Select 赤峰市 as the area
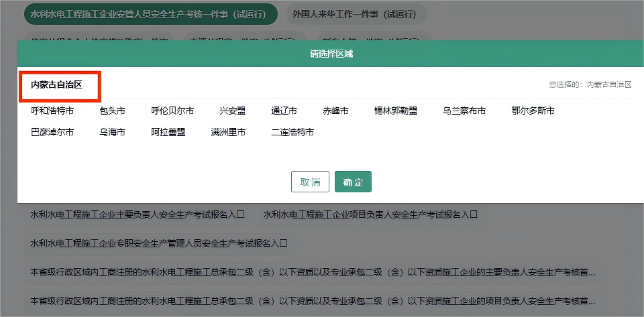Image resolution: width=644 pixels, height=317 pixels. [x=335, y=111]
